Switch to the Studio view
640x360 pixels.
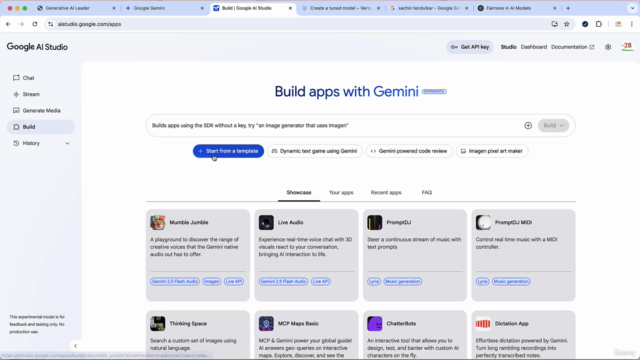click(x=508, y=47)
